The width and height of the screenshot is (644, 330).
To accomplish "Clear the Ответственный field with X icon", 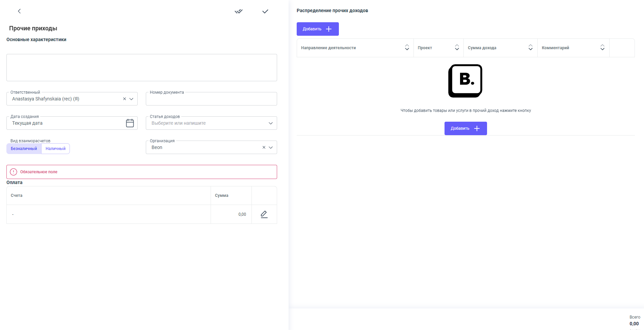I will point(125,99).
